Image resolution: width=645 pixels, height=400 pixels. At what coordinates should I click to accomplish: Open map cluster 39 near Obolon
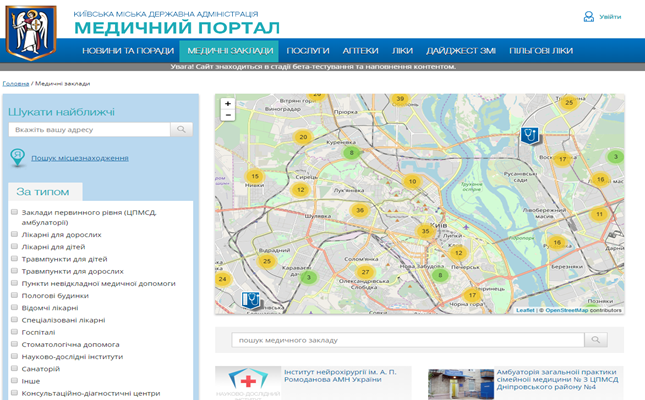click(x=400, y=99)
